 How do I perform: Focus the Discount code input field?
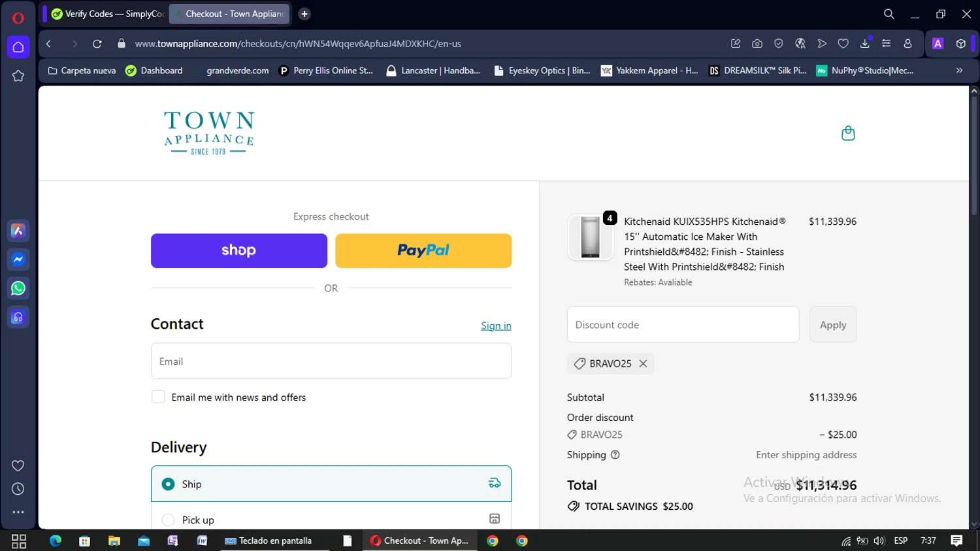coord(683,325)
